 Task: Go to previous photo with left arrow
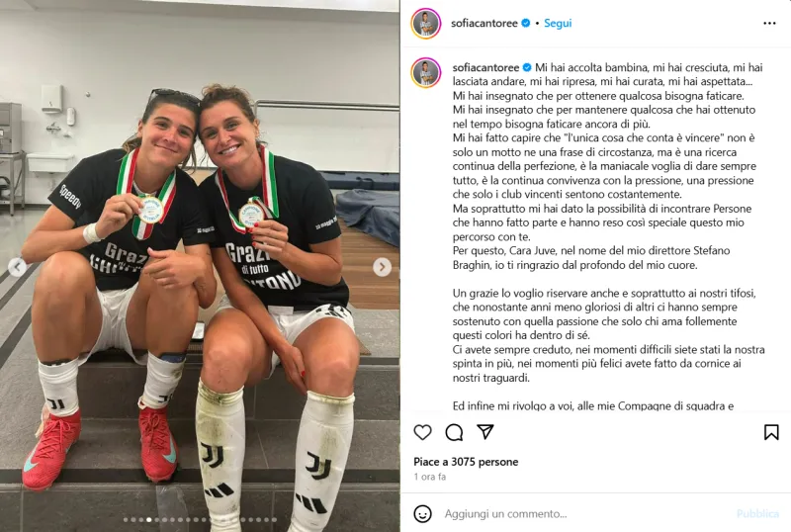click(x=17, y=267)
